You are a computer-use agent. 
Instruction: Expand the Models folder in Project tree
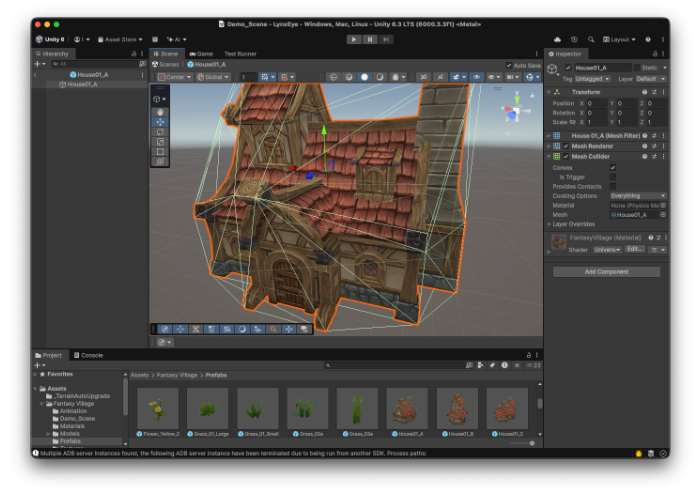pos(48,434)
